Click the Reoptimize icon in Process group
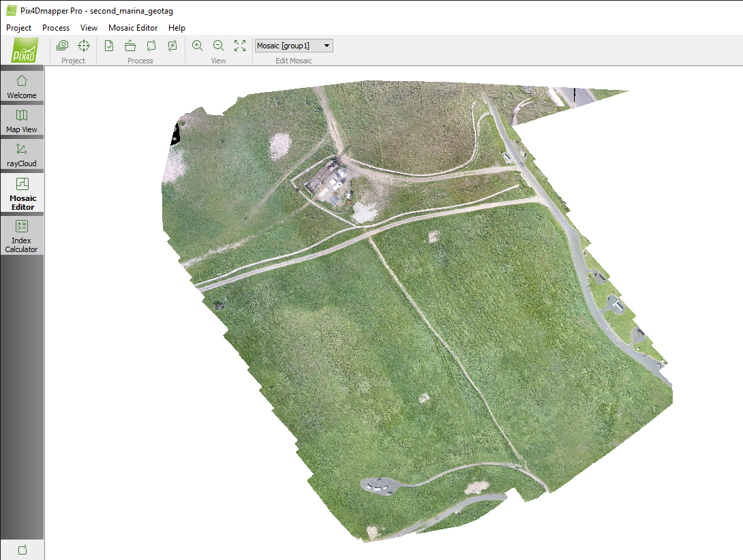743x560 pixels. (x=151, y=46)
